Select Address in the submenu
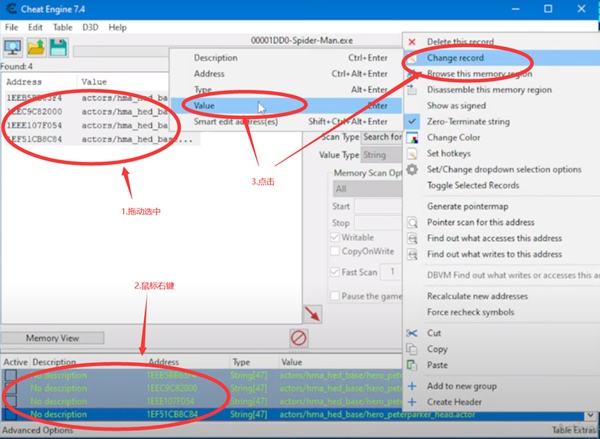This screenshot has width=600, height=439. coord(286,74)
